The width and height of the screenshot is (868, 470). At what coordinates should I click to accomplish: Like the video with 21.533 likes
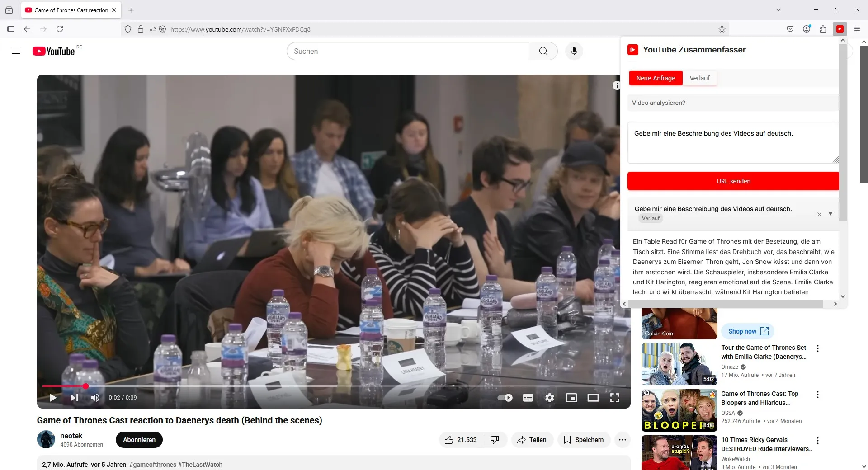tap(461, 440)
